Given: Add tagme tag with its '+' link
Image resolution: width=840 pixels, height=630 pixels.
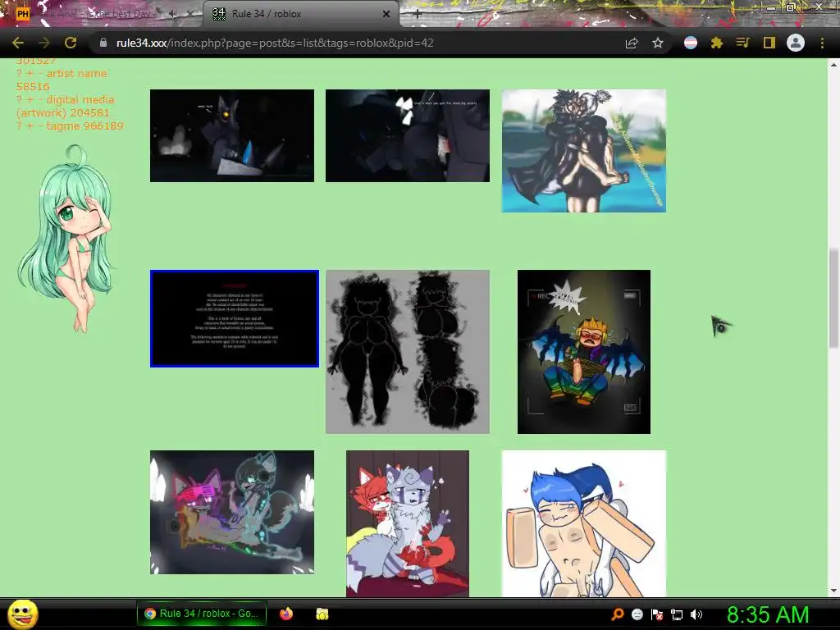Looking at the screenshot, I should tap(30, 126).
